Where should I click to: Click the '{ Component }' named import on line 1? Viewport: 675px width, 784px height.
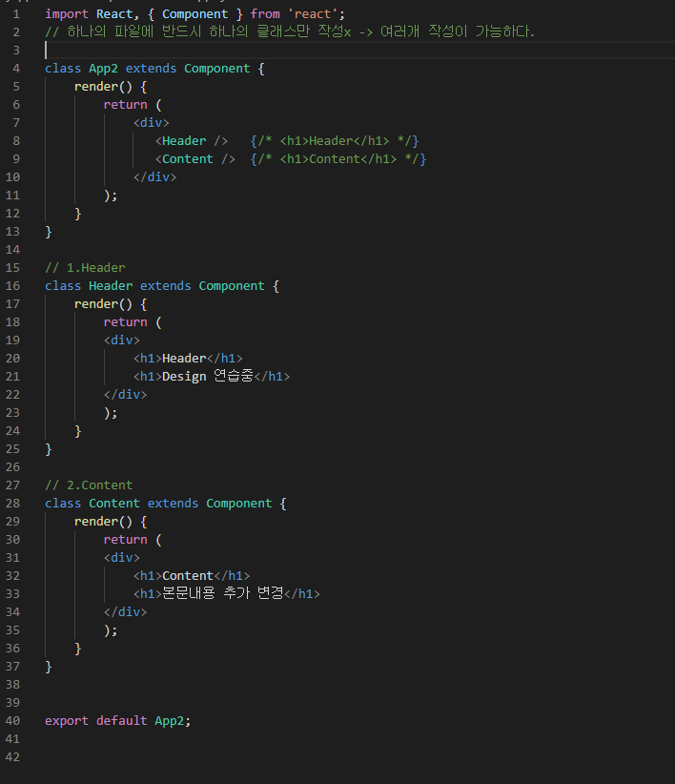194,14
